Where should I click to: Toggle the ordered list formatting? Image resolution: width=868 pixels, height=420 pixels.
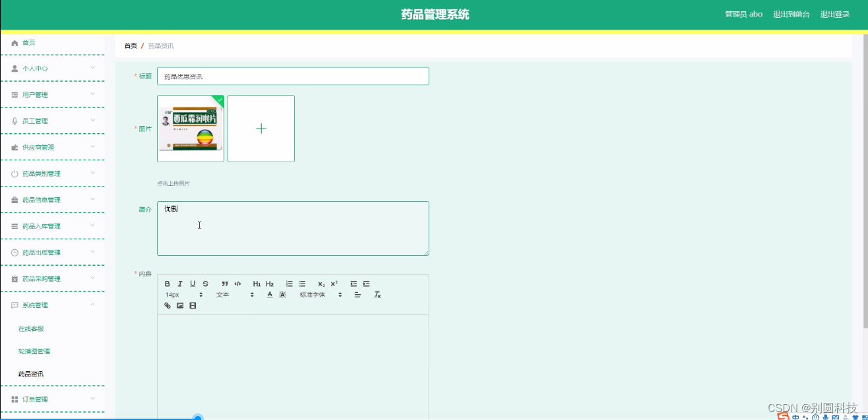coord(290,283)
